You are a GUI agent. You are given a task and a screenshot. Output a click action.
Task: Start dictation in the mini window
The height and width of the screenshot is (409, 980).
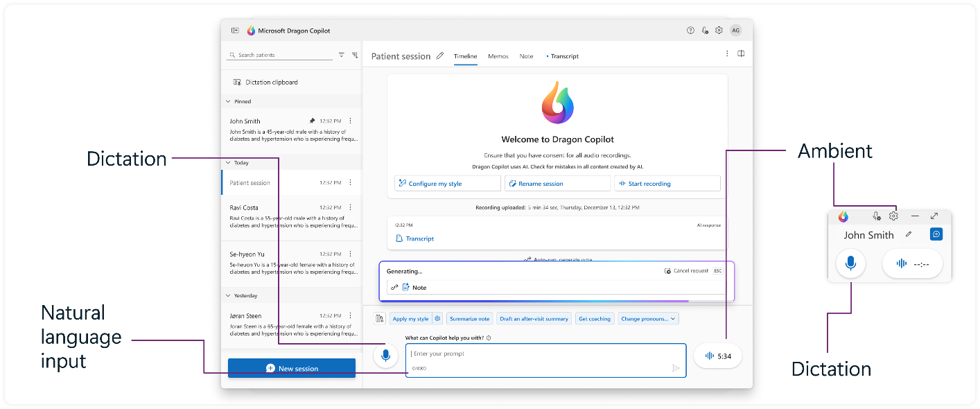851,263
